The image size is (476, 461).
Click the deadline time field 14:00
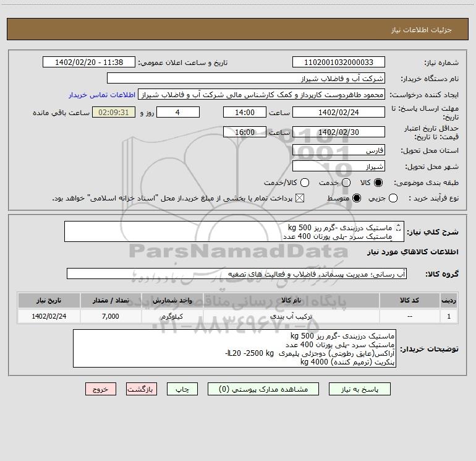point(245,112)
